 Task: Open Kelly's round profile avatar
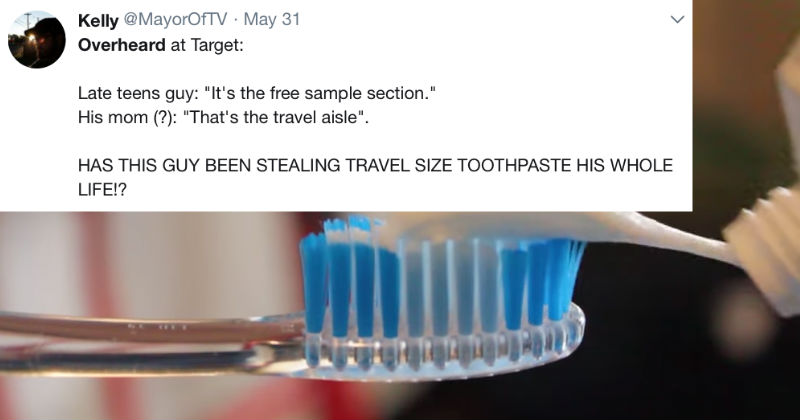37,39
